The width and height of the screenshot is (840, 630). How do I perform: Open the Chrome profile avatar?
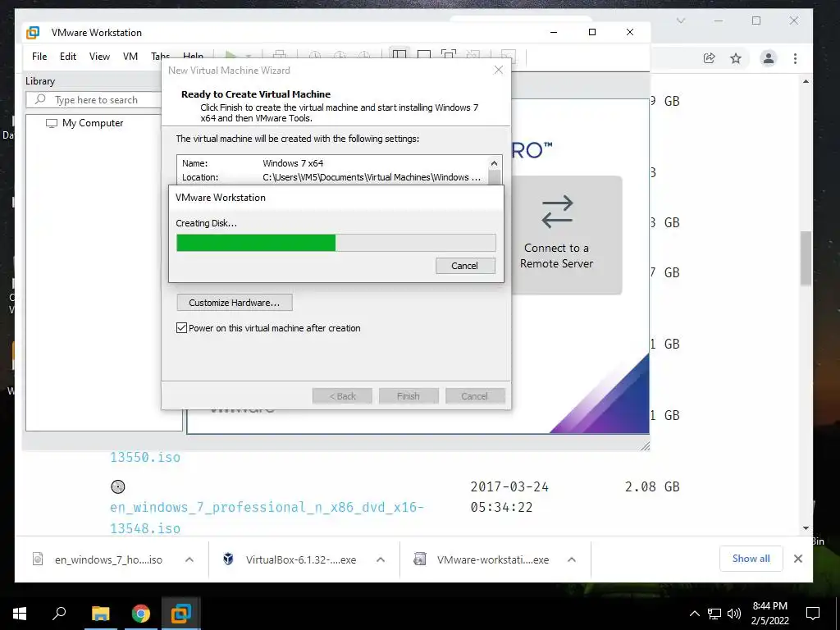[x=768, y=58]
